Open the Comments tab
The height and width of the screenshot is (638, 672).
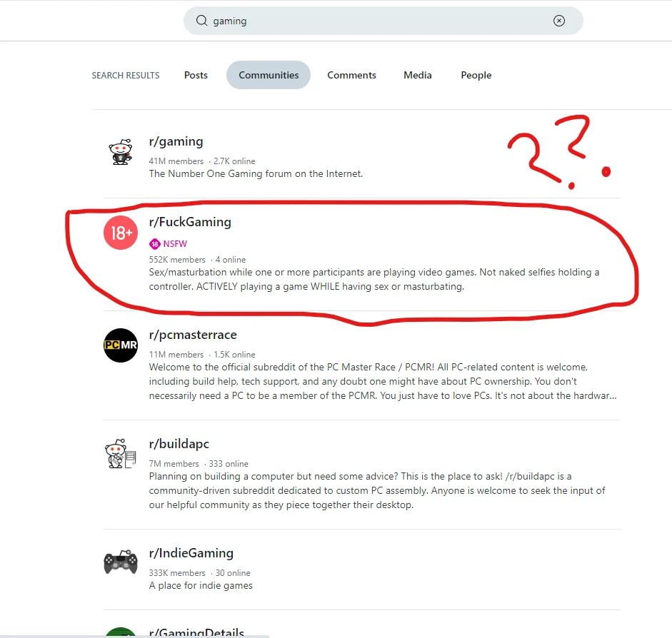[x=351, y=75]
